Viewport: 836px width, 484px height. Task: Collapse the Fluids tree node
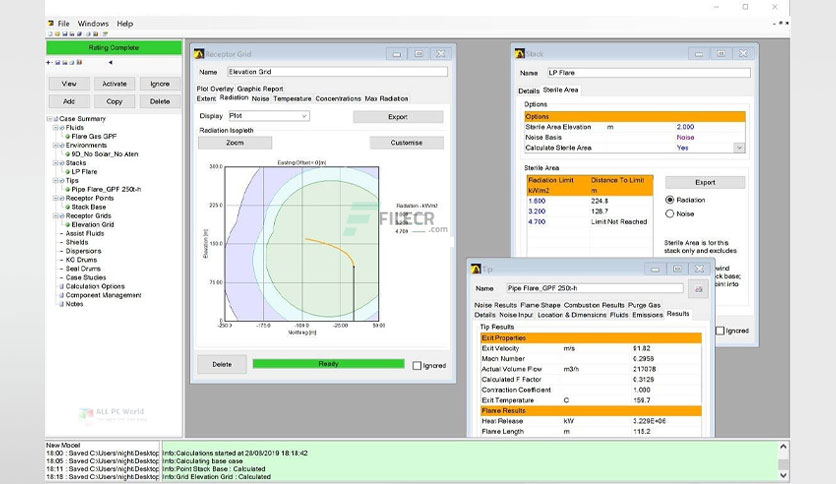(x=55, y=128)
